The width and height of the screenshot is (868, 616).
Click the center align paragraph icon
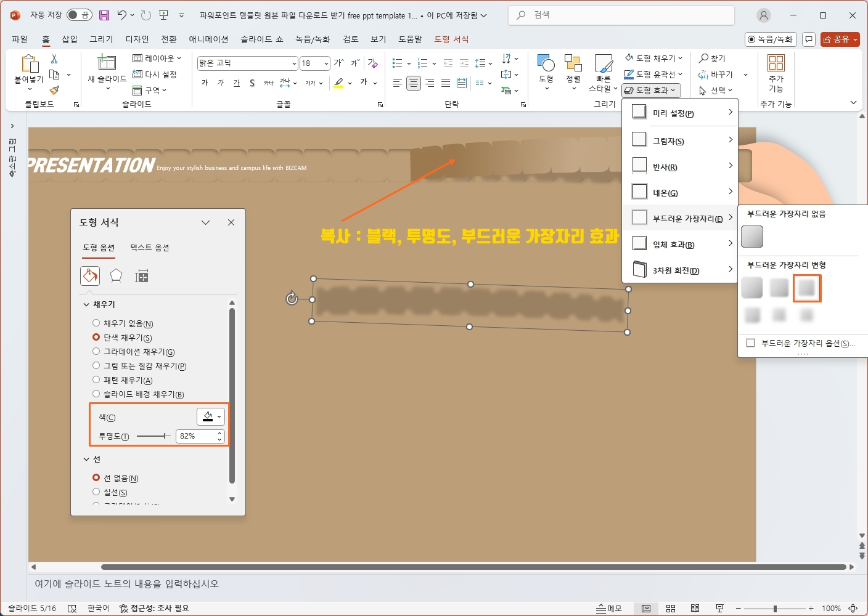[x=414, y=83]
